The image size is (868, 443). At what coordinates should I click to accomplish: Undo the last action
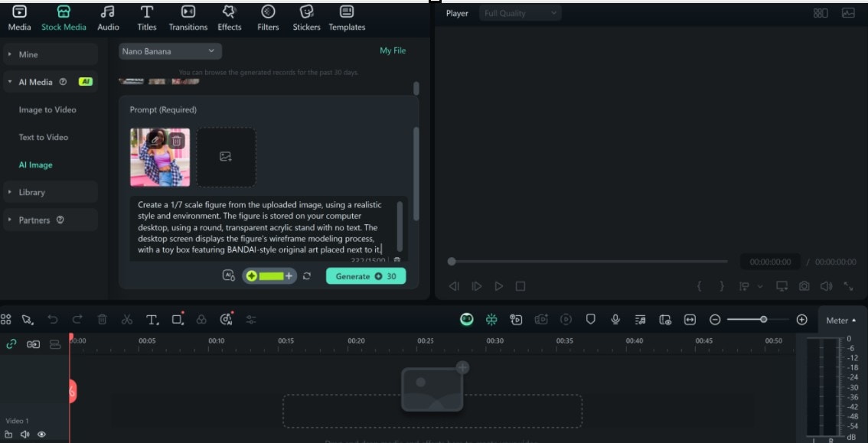pos(53,319)
